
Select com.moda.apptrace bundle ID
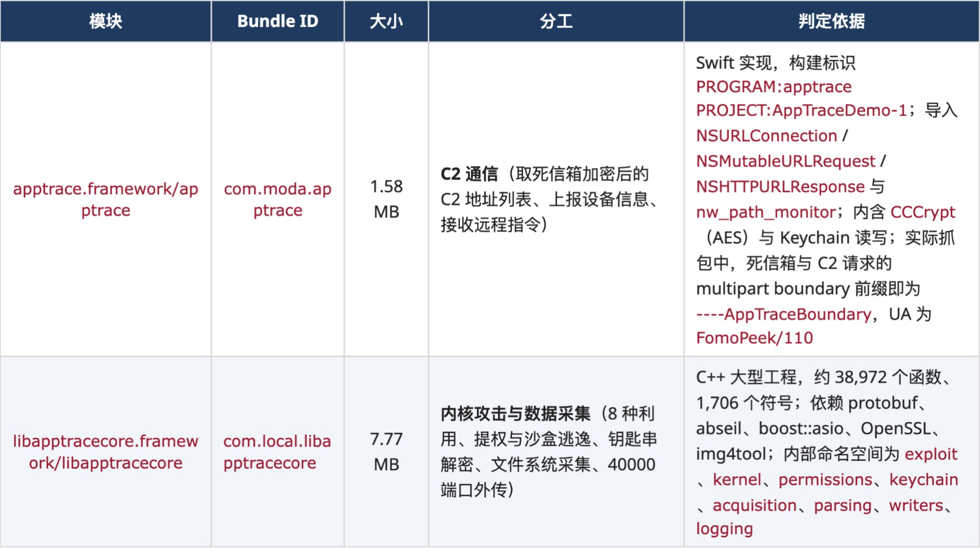[x=278, y=200]
